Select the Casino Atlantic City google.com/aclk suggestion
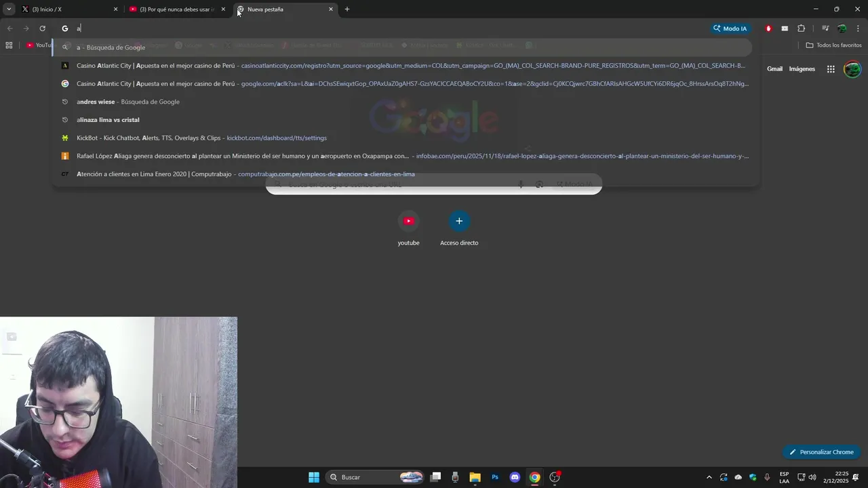868x488 pixels. 406,84
